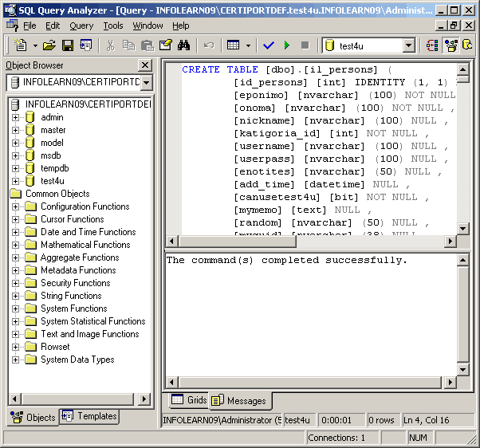The height and width of the screenshot is (448, 480).
Task: Close the Object Browser pane
Action: [x=145, y=65]
